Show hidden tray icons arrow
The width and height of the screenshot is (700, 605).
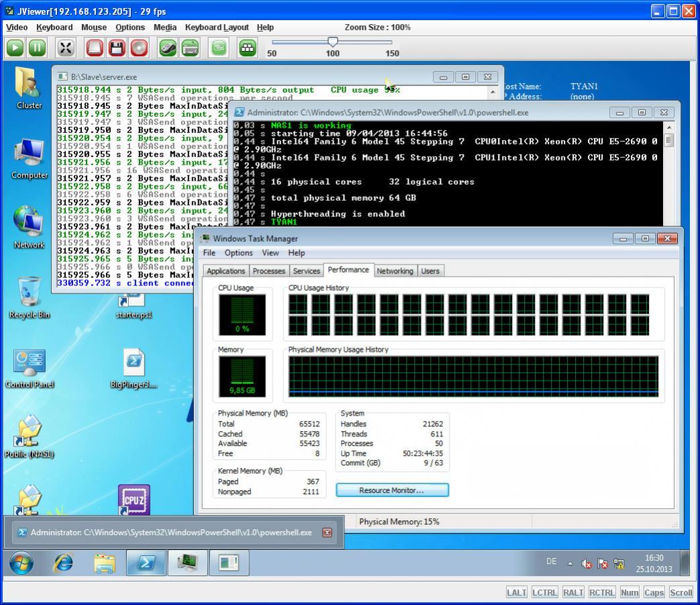[570, 563]
